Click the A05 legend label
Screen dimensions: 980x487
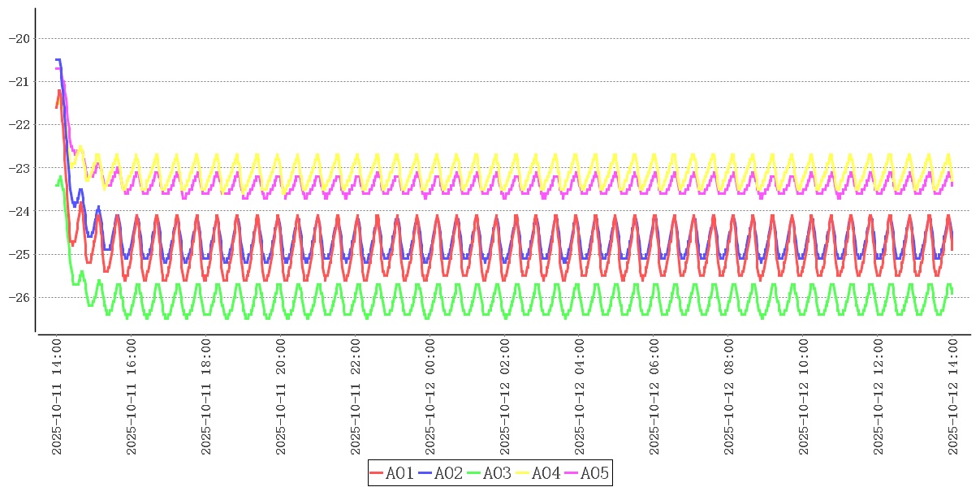[595, 473]
